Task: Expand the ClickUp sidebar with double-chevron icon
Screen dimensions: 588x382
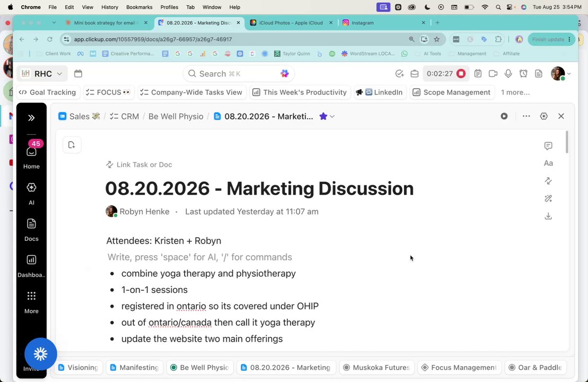Action: [x=31, y=118]
